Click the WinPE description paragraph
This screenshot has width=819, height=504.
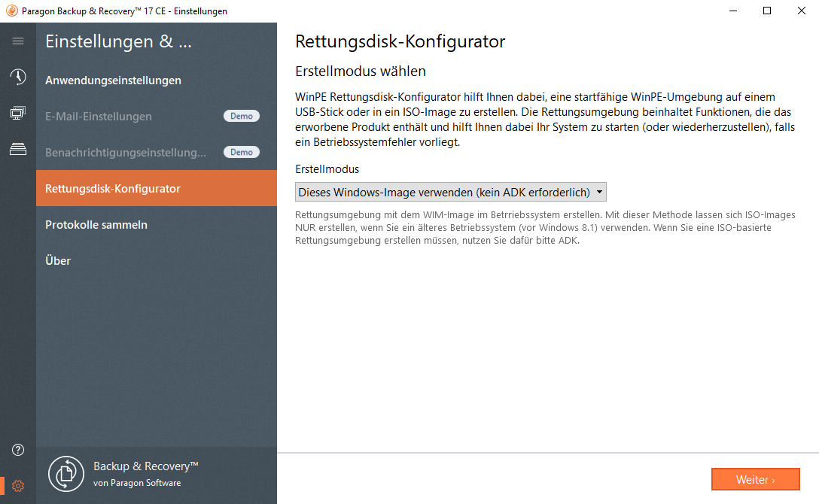(x=545, y=120)
